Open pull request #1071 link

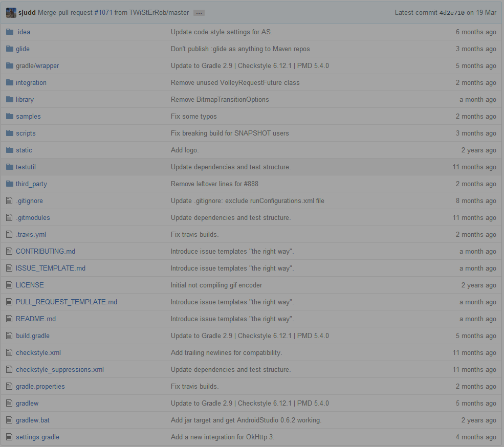103,12
